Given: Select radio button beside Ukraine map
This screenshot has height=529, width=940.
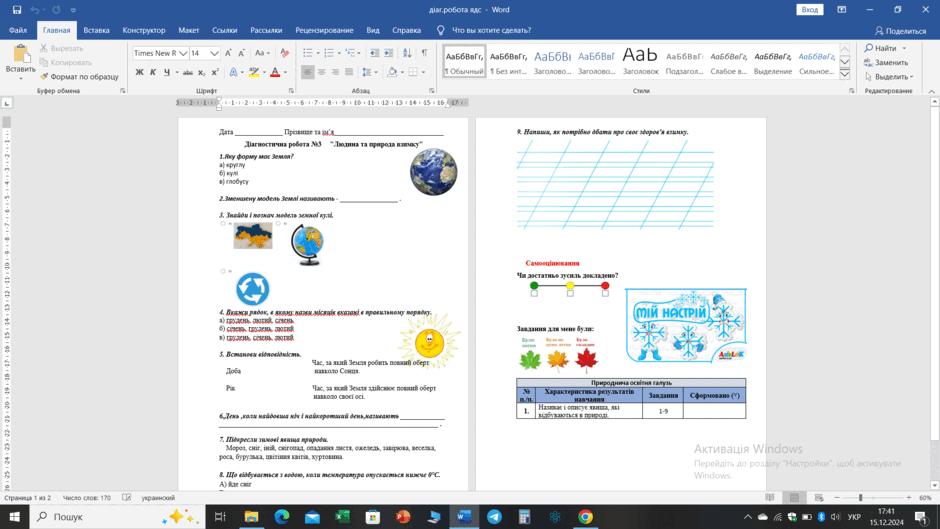Looking at the screenshot, I should [223, 224].
